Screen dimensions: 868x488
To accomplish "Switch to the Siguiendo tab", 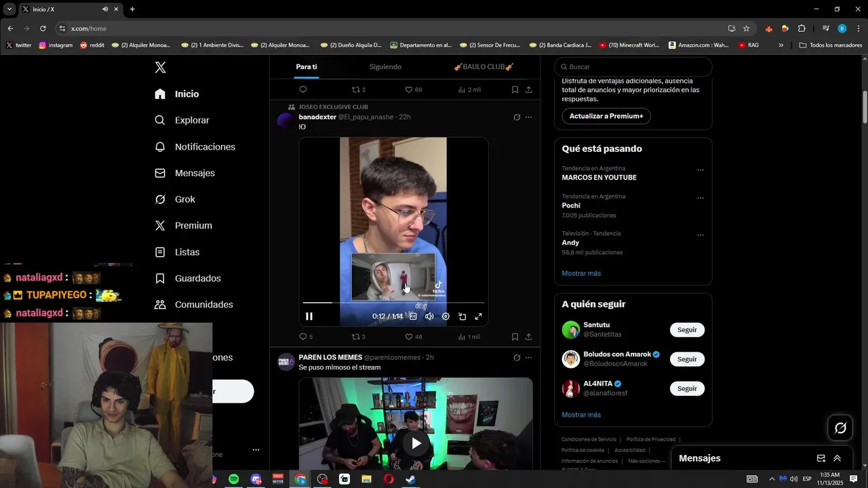I will [385, 66].
